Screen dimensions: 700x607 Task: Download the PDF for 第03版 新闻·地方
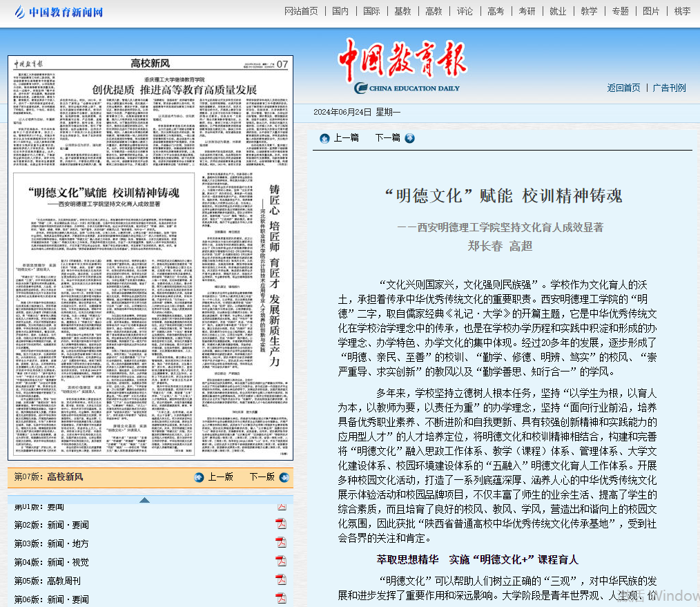click(281, 543)
